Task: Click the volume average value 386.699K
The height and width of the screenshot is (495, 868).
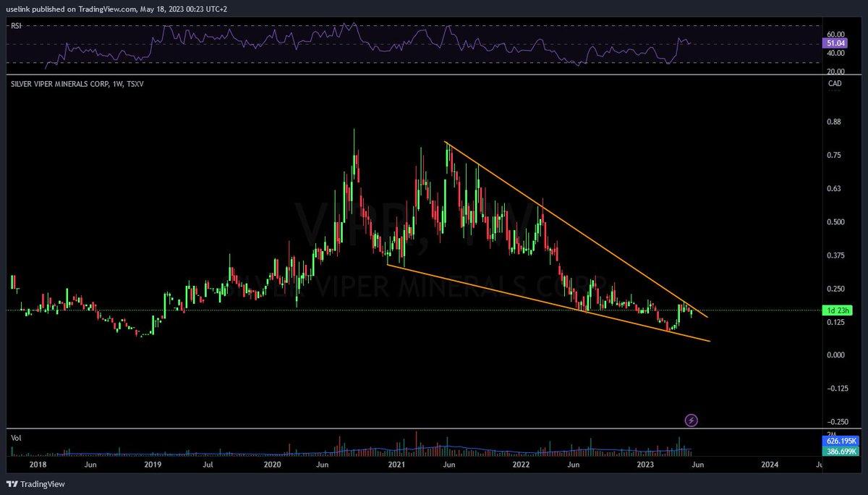Action: pos(840,451)
